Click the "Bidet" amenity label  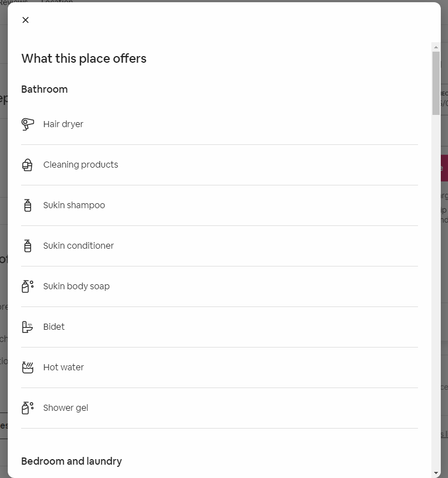point(54,327)
